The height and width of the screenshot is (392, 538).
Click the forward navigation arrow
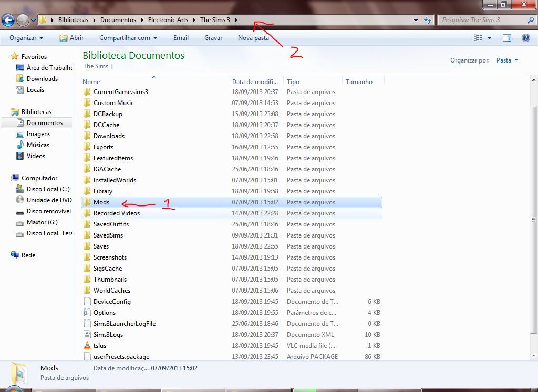(x=23, y=19)
